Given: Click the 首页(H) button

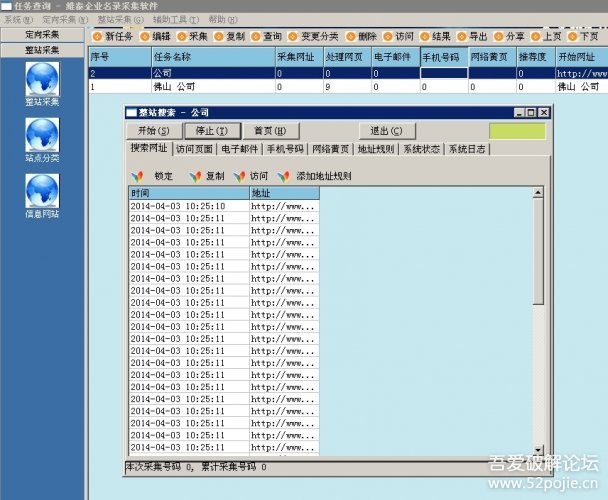Looking at the screenshot, I should click(x=270, y=131).
